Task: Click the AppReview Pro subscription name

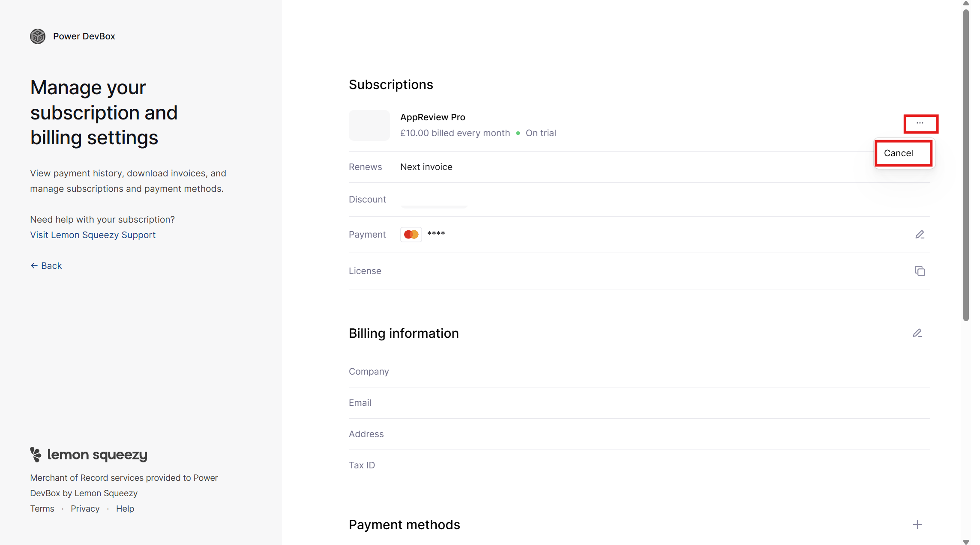Action: pos(432,117)
